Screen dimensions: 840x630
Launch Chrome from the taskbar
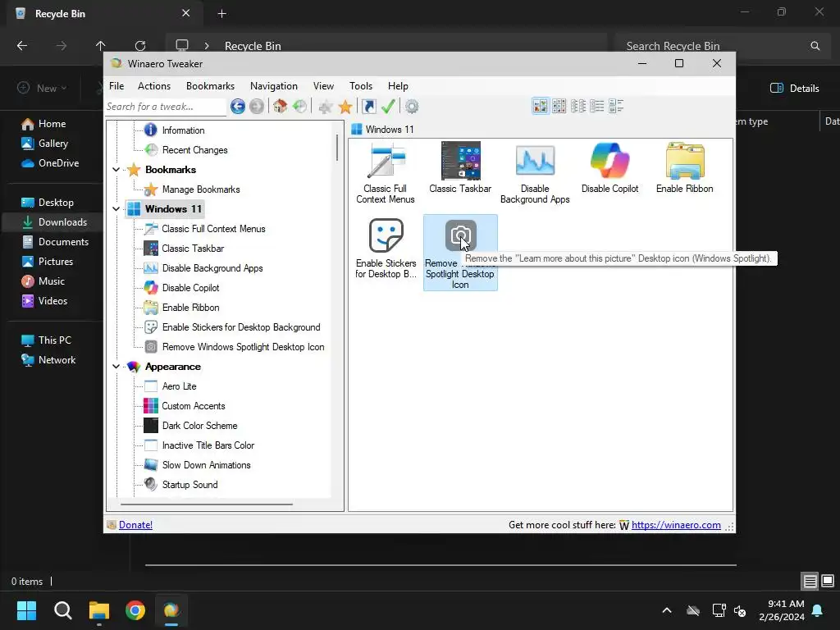click(x=135, y=610)
